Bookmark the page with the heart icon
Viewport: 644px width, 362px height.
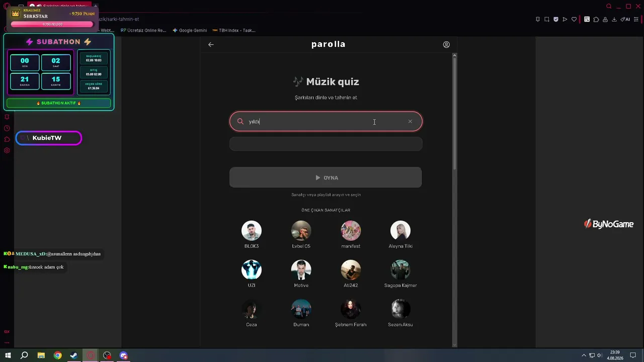click(x=574, y=19)
